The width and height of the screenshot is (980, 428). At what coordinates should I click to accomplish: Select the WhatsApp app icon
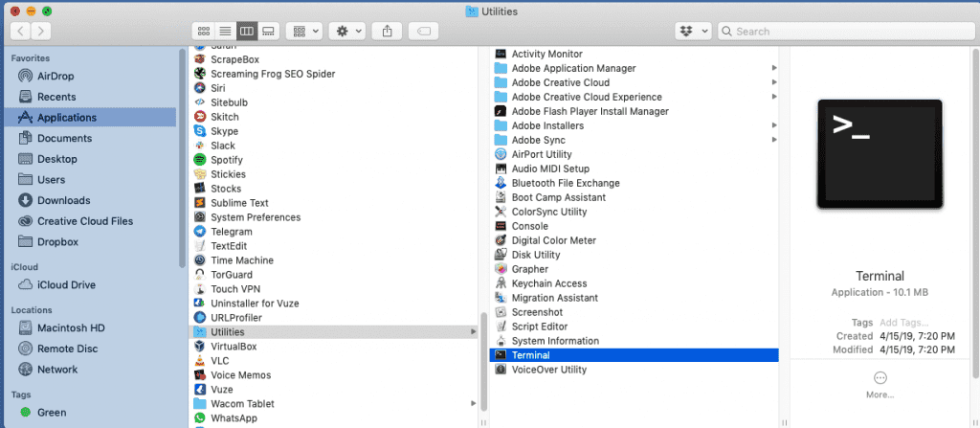[200, 418]
